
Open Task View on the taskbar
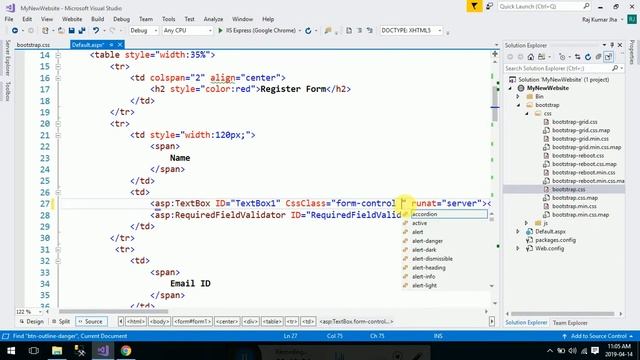pyautogui.click(x=34, y=351)
